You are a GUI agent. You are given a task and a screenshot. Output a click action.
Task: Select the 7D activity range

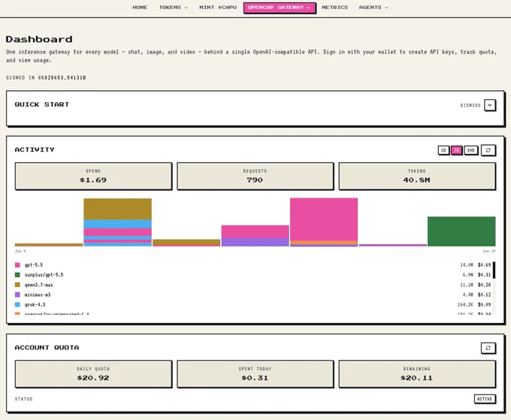[457, 150]
